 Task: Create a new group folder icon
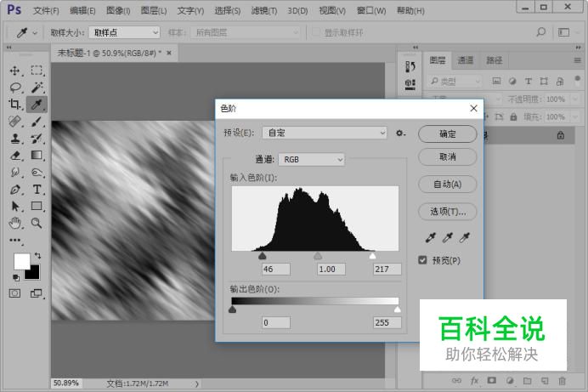point(528,381)
